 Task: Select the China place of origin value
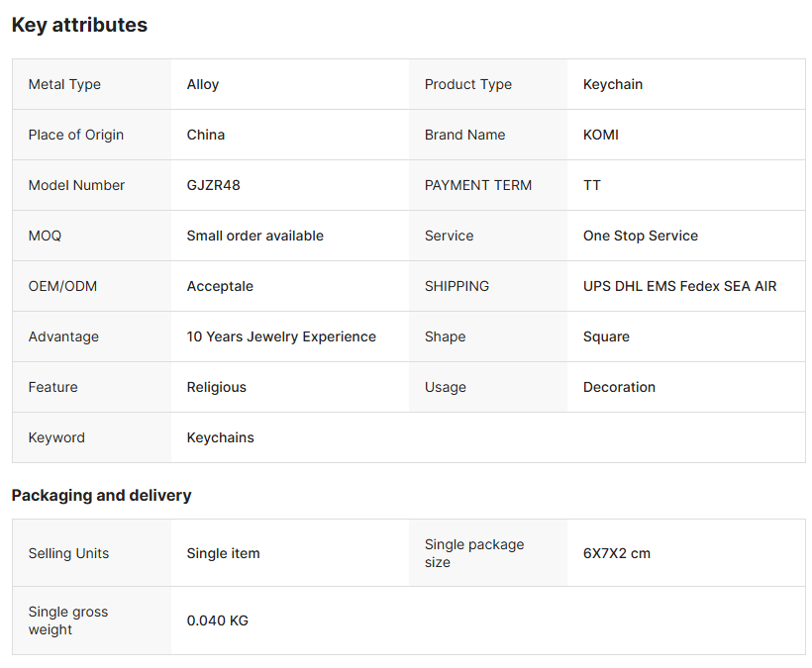pyautogui.click(x=206, y=135)
